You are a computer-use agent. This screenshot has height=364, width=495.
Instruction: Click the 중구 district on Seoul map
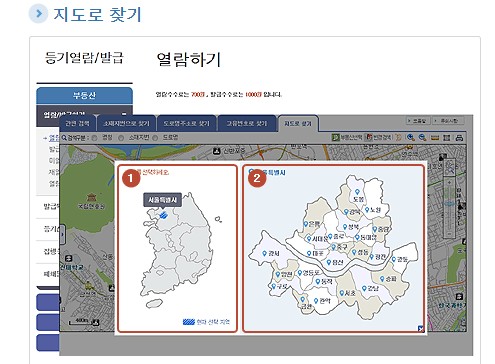(339, 247)
